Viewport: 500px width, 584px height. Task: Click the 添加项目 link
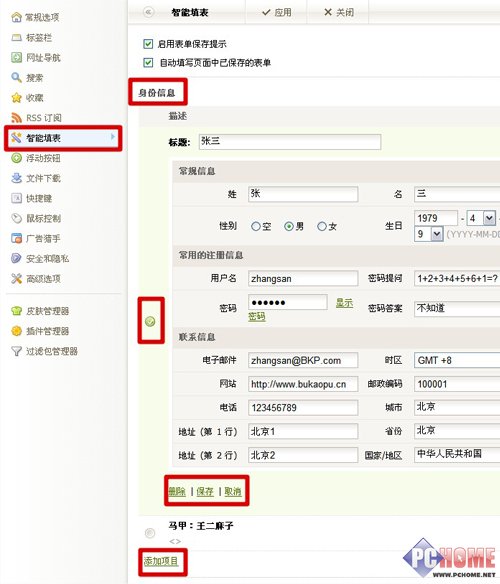161,561
